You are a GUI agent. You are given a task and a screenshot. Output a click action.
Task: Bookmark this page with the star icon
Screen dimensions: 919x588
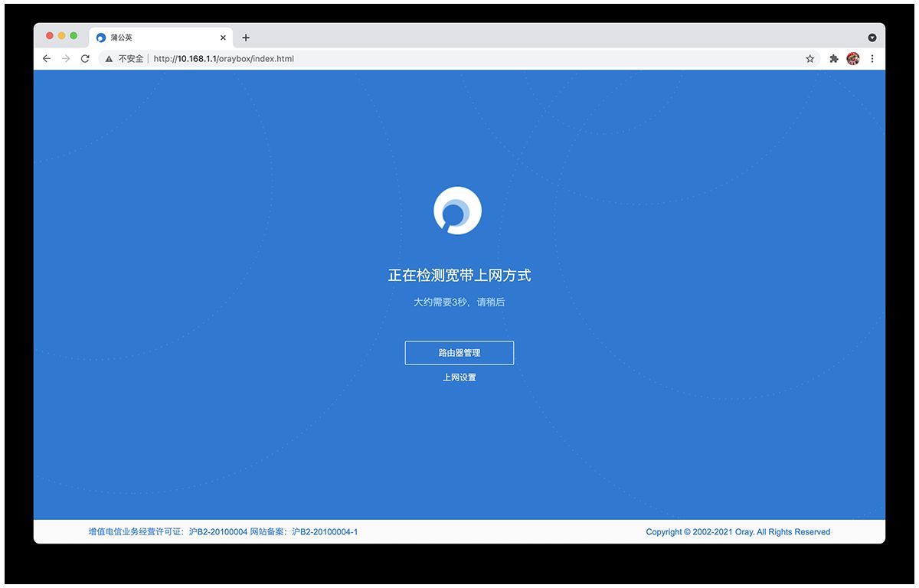[x=809, y=59]
